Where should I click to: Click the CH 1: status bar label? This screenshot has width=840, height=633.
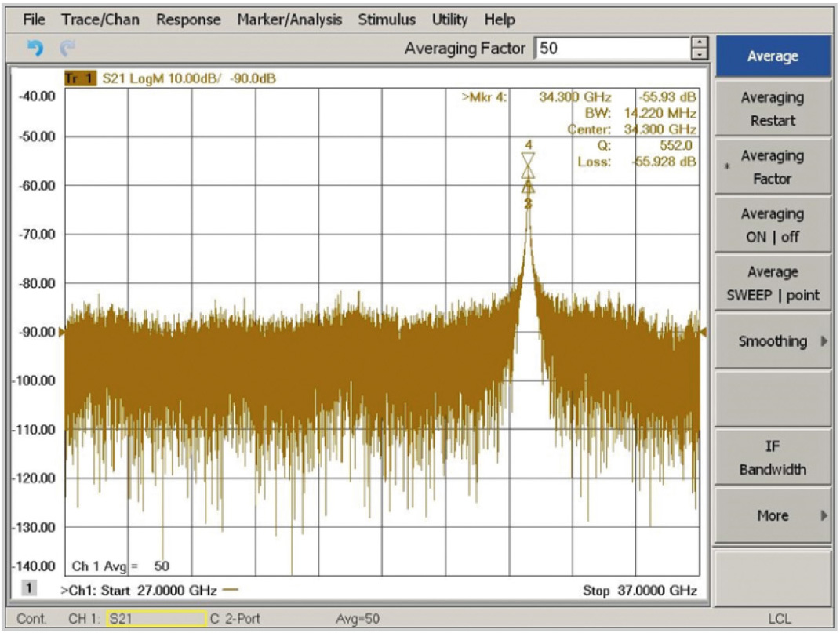click(84, 619)
